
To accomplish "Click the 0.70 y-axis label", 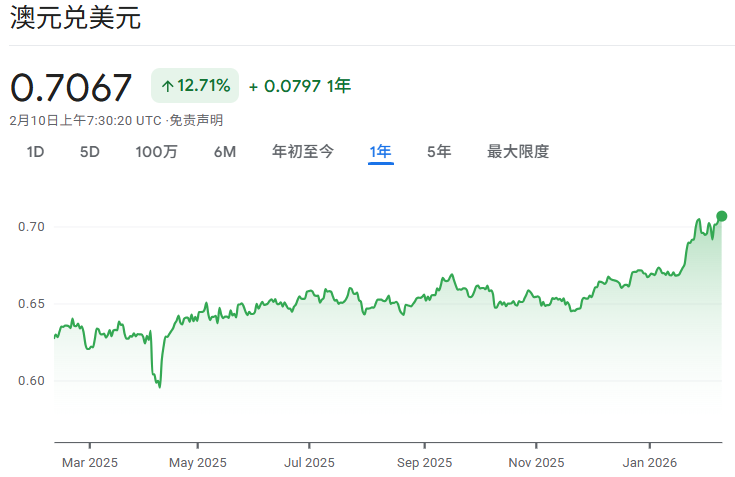I will [x=31, y=227].
